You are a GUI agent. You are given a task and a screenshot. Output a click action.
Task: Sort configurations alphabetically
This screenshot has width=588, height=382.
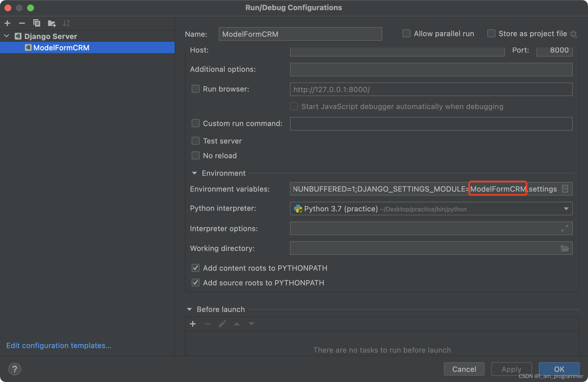66,23
